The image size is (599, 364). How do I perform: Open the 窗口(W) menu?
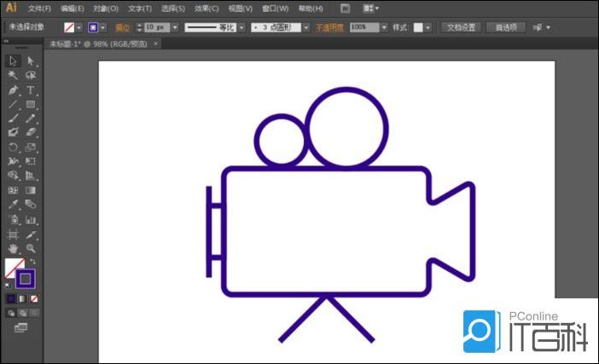click(275, 8)
